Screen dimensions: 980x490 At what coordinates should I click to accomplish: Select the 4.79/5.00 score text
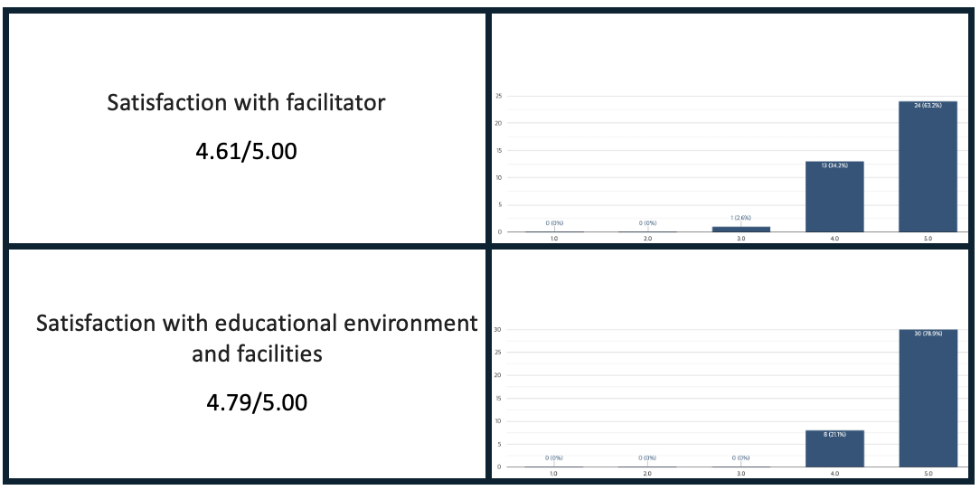(x=256, y=402)
